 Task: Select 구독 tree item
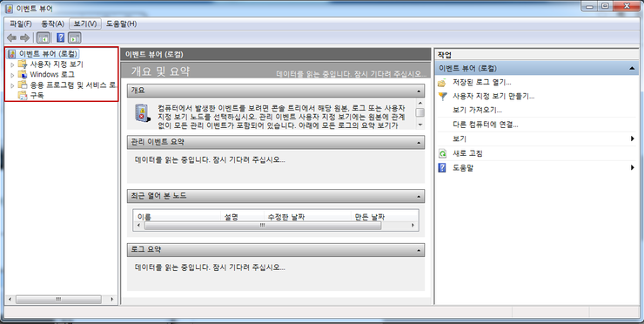tap(37, 96)
